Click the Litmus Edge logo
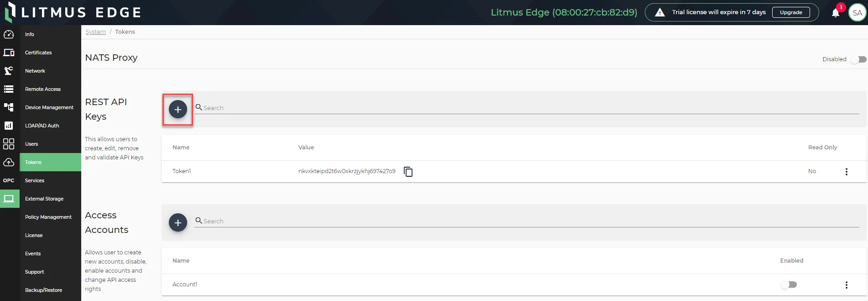The height and width of the screenshot is (301, 868). pyautogui.click(x=73, y=12)
